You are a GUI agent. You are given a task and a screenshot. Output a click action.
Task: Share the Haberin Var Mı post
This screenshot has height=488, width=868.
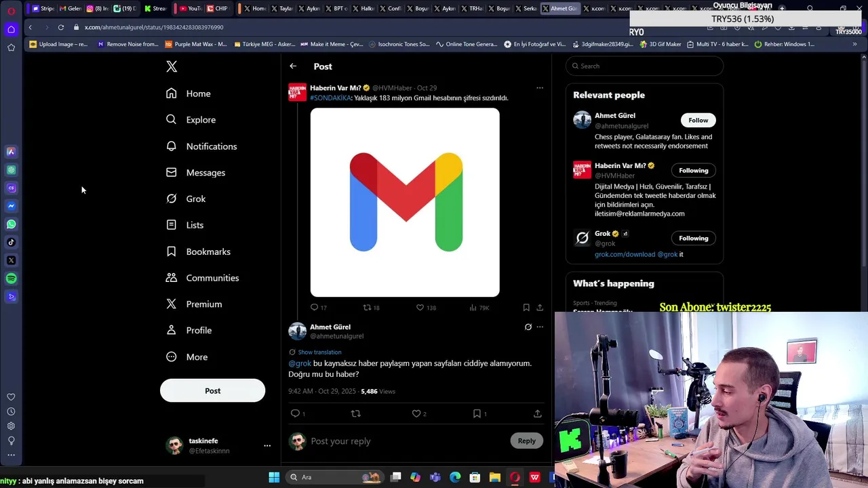click(x=540, y=308)
